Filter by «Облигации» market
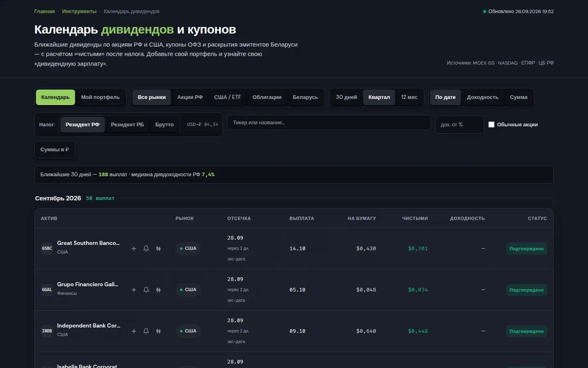The image size is (588, 368). point(267,97)
